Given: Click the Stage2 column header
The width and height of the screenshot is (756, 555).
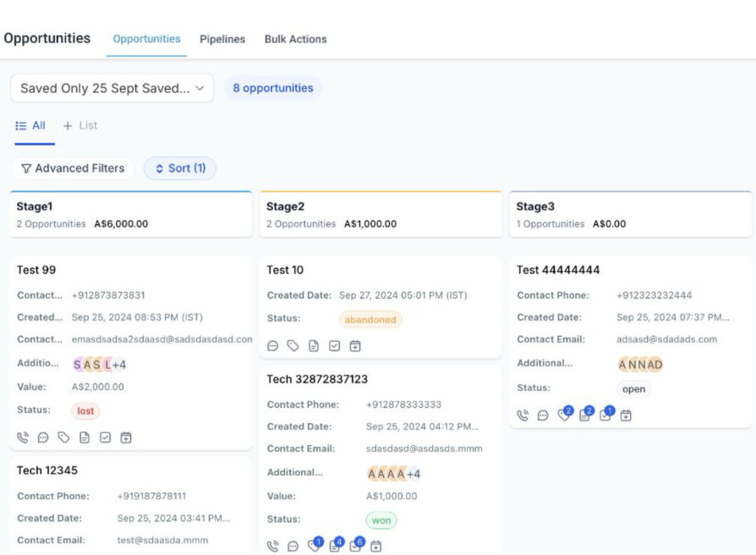Looking at the screenshot, I should [x=381, y=214].
